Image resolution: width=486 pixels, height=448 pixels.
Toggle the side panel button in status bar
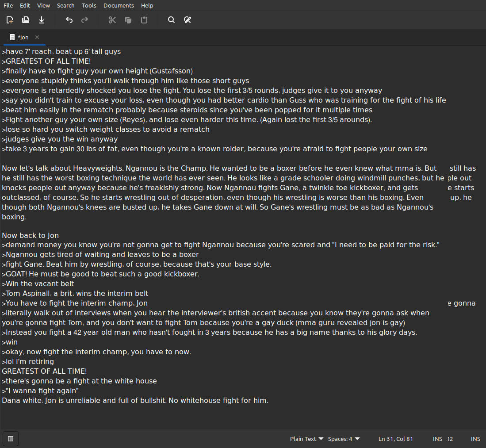tap(11, 439)
